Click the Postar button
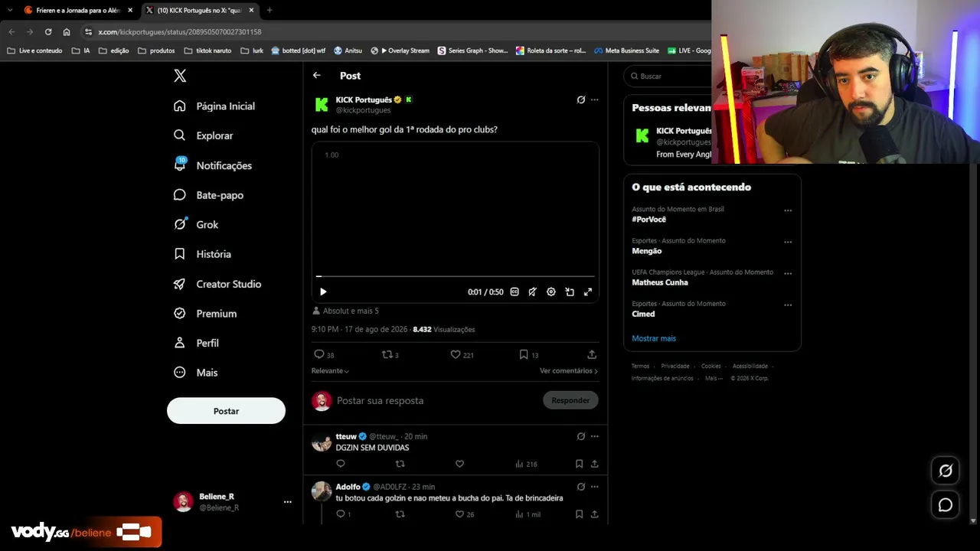 point(226,411)
